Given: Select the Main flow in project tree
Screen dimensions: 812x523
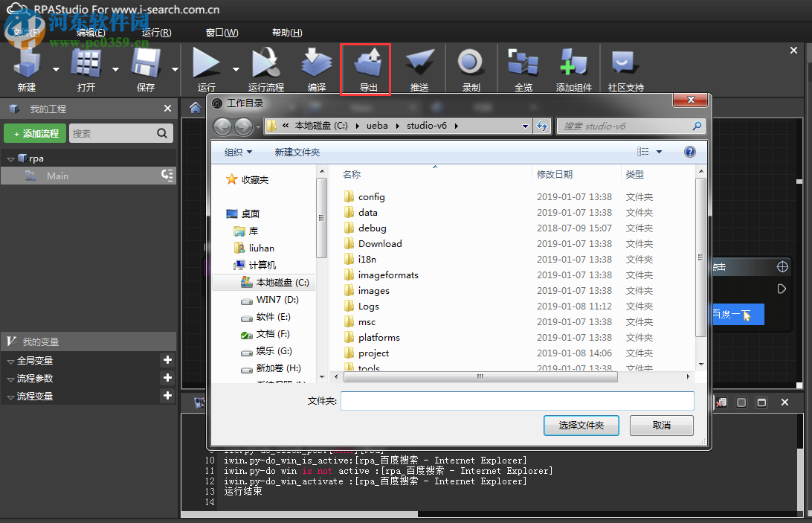Looking at the screenshot, I should 88,176.
